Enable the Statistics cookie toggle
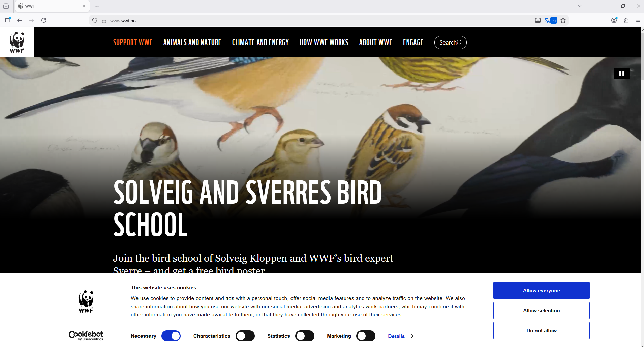This screenshot has width=644, height=347. pos(305,336)
